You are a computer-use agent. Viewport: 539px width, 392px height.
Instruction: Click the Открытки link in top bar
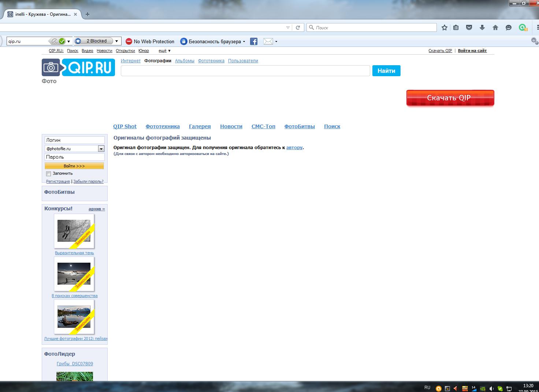tap(125, 51)
